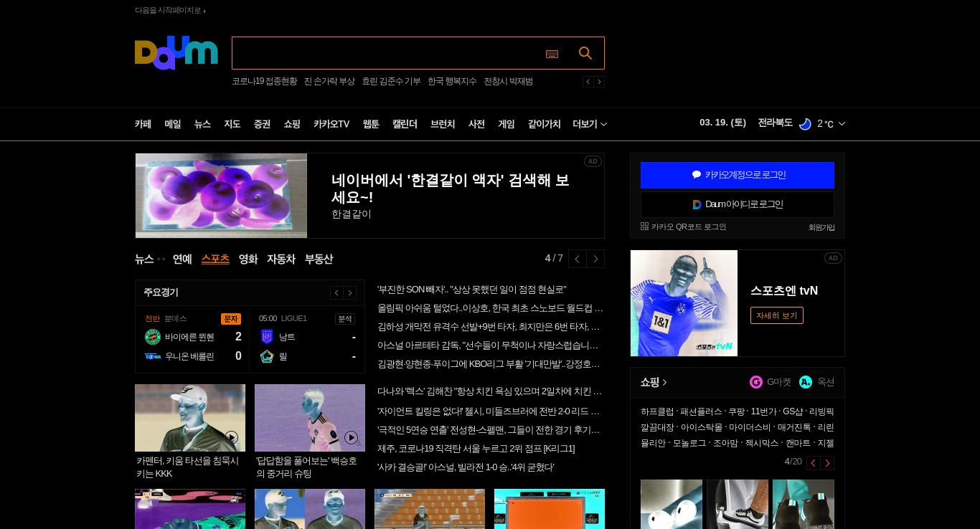Open 웹툰 from the navigation bar
Image resolution: width=980 pixels, height=529 pixels.
pyautogui.click(x=371, y=124)
